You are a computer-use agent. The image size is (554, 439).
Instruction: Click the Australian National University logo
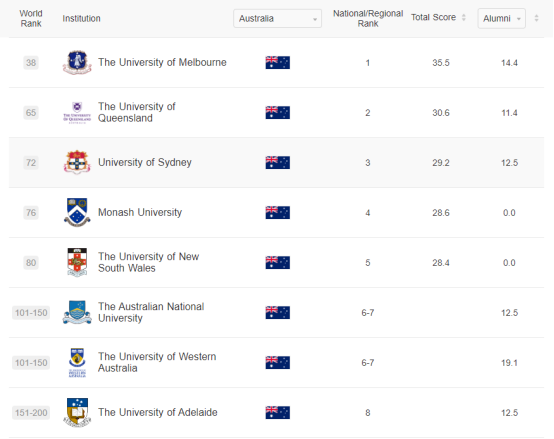coord(77,313)
